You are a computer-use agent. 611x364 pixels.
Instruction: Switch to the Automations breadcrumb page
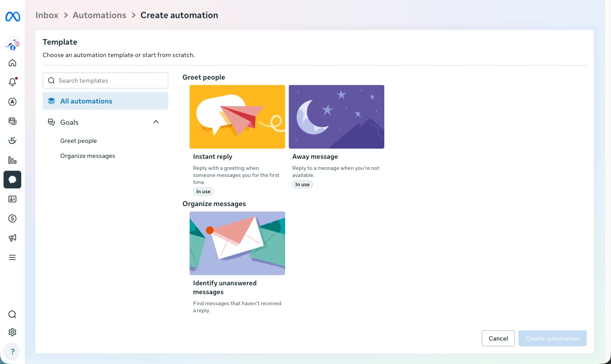99,15
